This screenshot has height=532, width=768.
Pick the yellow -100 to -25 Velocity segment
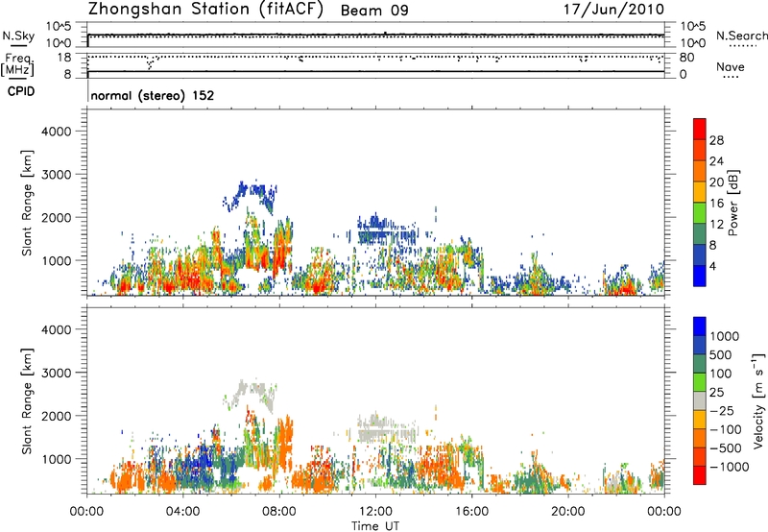(x=700, y=420)
